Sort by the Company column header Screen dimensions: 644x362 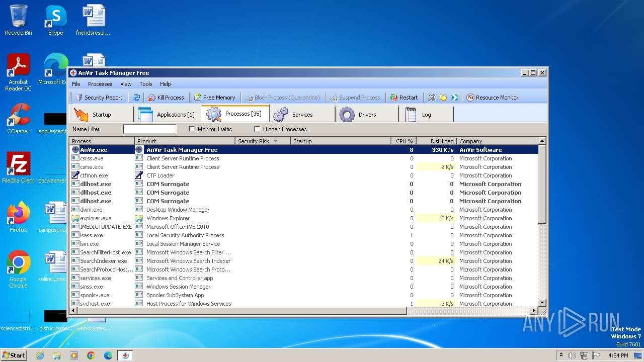(498, 141)
